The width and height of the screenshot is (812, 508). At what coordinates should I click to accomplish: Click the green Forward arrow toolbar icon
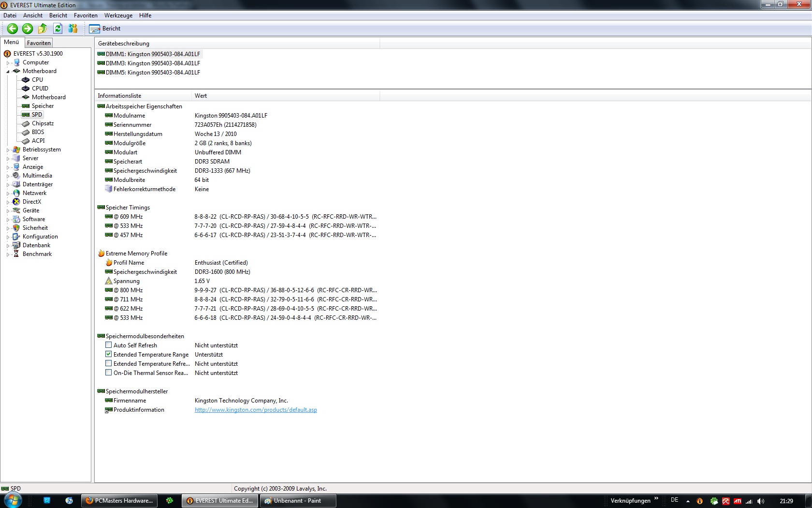pos(28,29)
